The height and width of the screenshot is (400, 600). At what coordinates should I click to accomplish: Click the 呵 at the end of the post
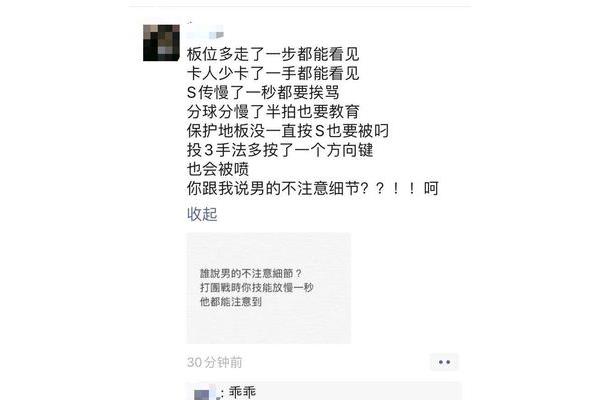[431, 188]
